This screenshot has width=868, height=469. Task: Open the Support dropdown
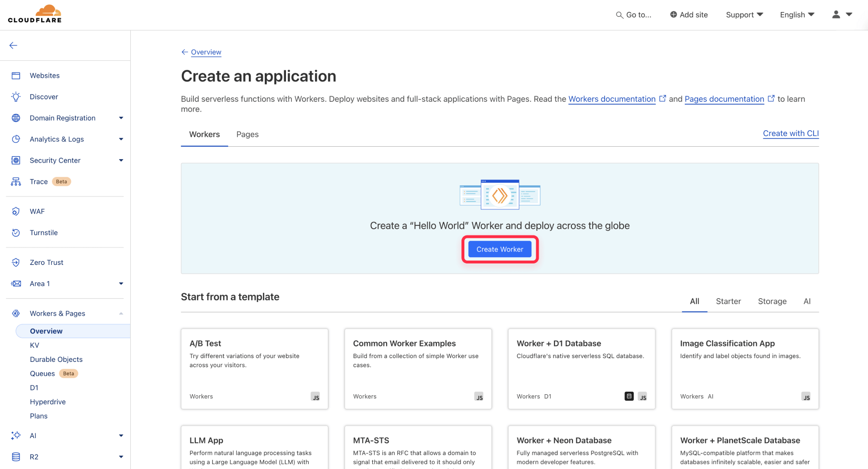pyautogui.click(x=745, y=14)
